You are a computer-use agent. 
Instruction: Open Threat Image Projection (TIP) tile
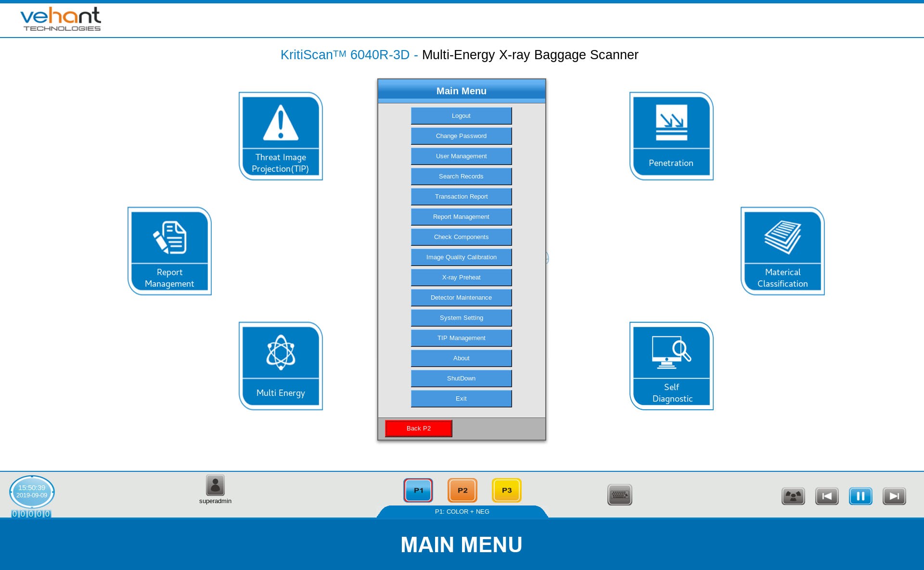pyautogui.click(x=281, y=136)
